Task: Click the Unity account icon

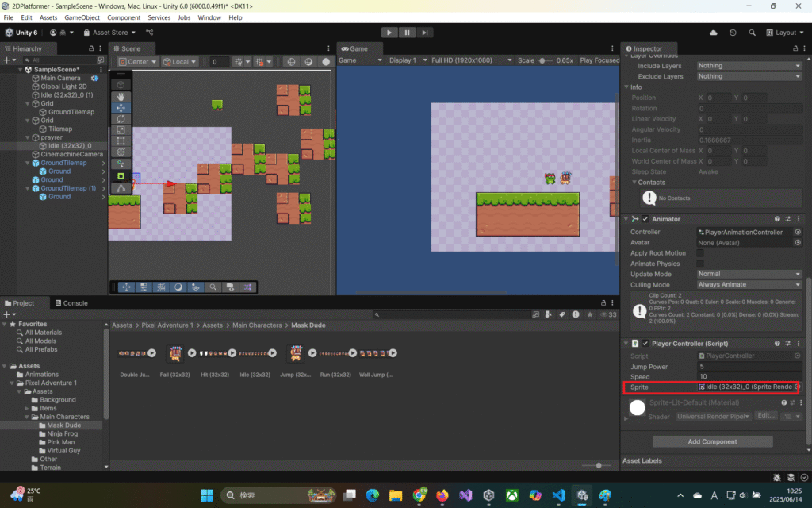Action: 53,32
